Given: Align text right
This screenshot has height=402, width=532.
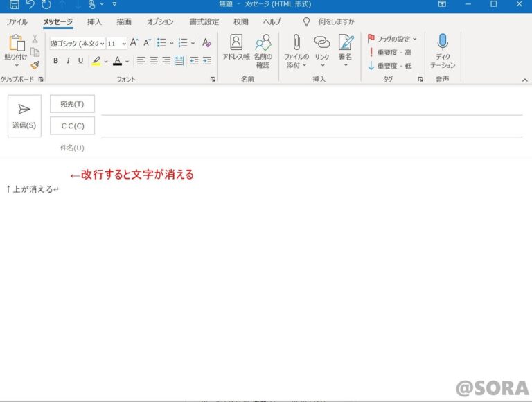Looking at the screenshot, I should point(166,61).
